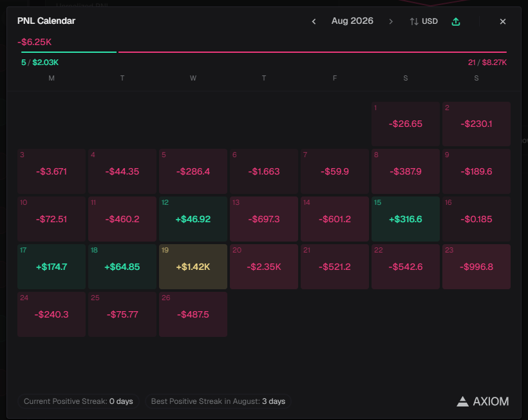Close the PNL Calendar dialog
Screen dimensions: 528x420
pyautogui.click(x=503, y=21)
